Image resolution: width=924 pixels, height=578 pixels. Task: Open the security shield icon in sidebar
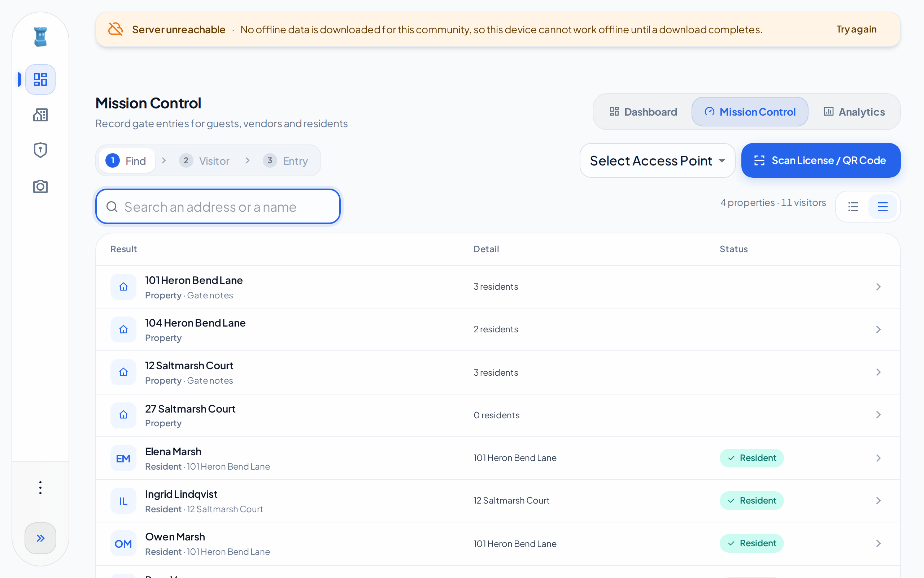pos(40,150)
